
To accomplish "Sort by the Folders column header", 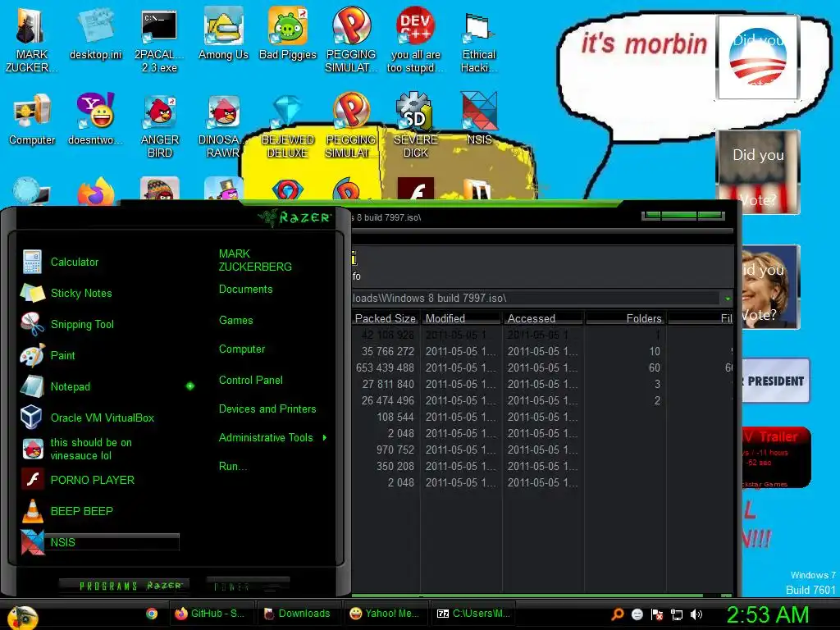I will click(x=624, y=318).
